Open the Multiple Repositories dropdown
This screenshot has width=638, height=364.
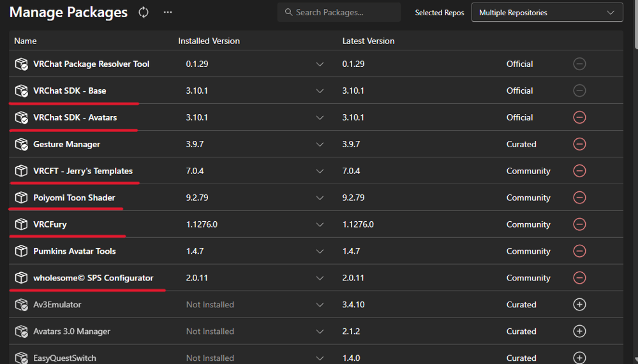click(x=547, y=13)
